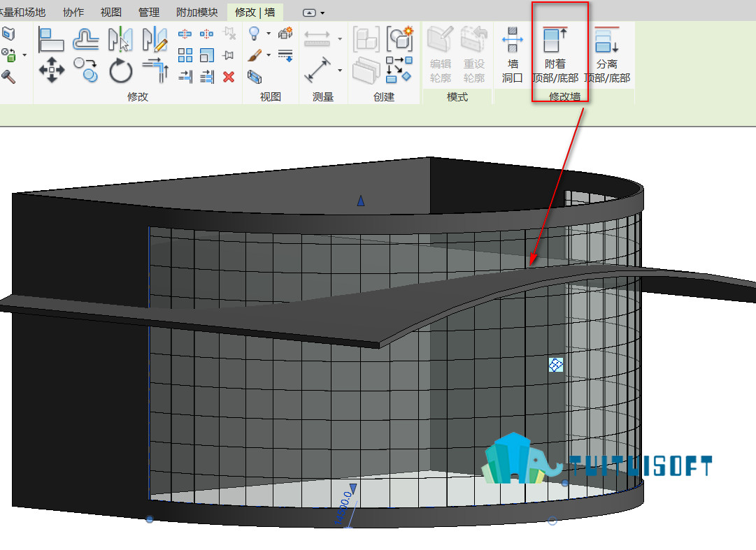Image resolution: width=756 pixels, height=550 pixels.
Task: Activate the Copy tool
Action: click(x=86, y=70)
